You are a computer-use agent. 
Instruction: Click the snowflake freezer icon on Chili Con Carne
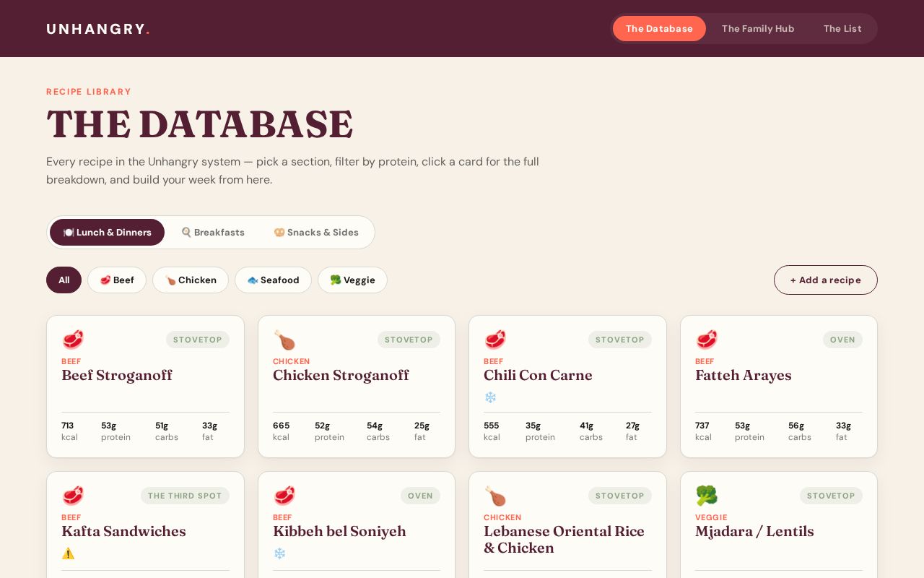click(x=490, y=397)
